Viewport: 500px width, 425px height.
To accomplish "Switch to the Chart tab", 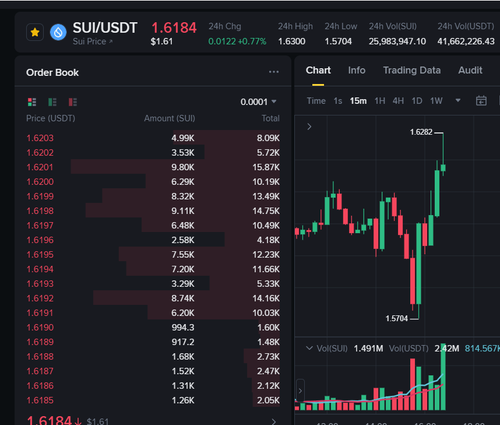I will (318, 70).
